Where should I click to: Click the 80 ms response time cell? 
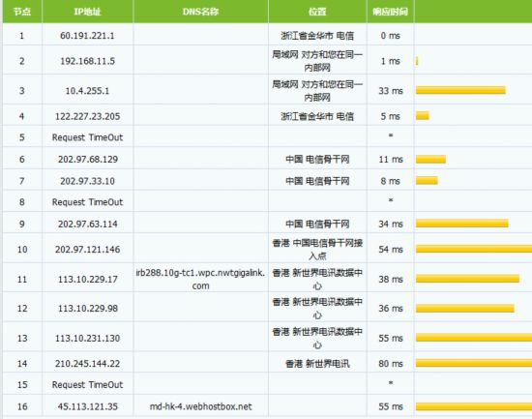[391, 364]
